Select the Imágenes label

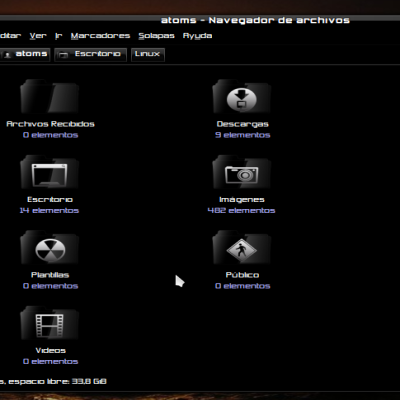242,199
